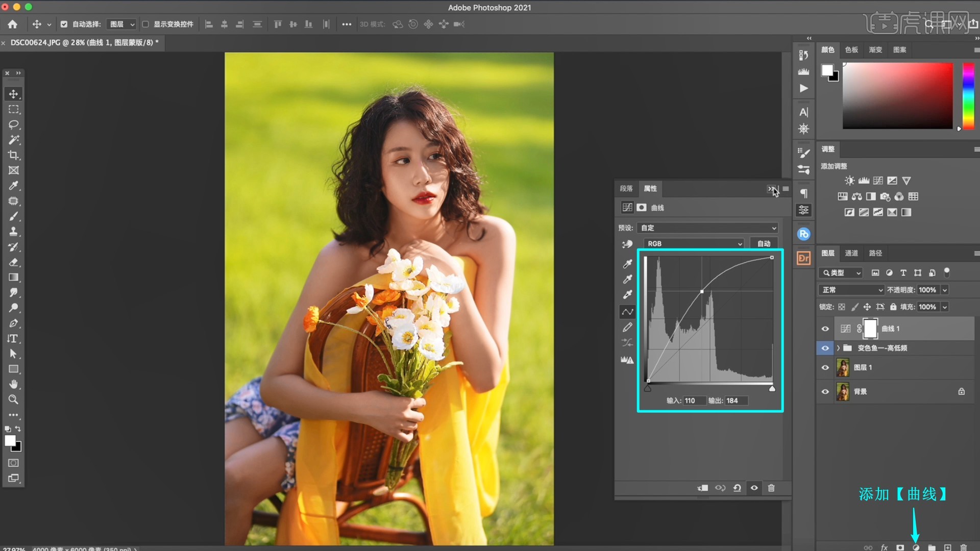Screen dimensions: 980x551
Task: Expand the 变色鱼 layer group
Action: tap(838, 348)
